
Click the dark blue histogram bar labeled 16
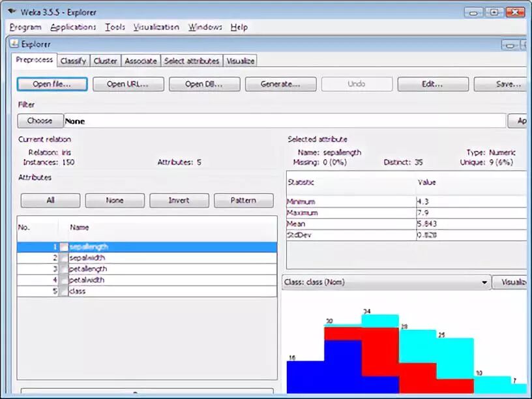pyautogui.click(x=305, y=377)
